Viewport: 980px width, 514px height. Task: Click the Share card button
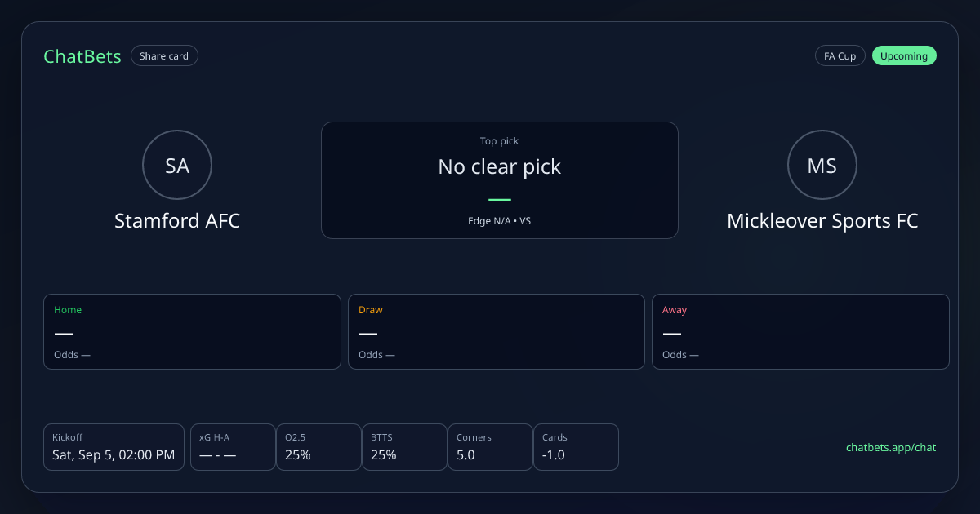164,56
